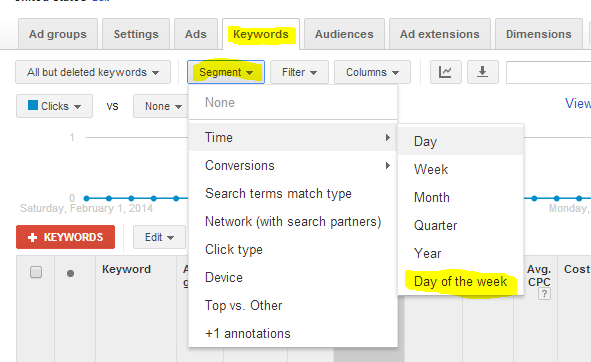Open the Filter dropdown
Viewport: 591px width, 362px height.
click(299, 72)
